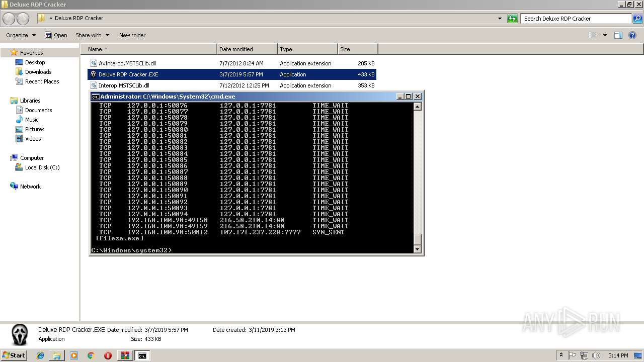Open Internet Explorer from the taskbar
The height and width of the screenshot is (362, 644).
pos(40,355)
